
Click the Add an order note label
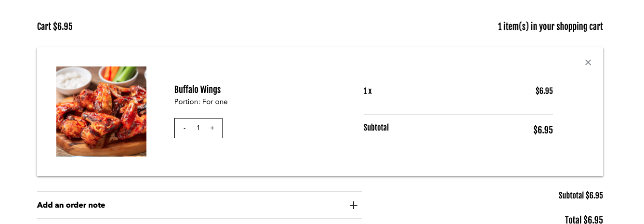71,205
